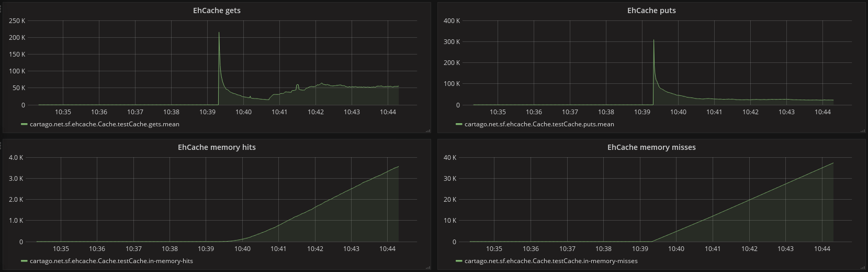Click the spike peak in EhCache puts graph
This screenshot has height=272, width=868.
tap(653, 40)
